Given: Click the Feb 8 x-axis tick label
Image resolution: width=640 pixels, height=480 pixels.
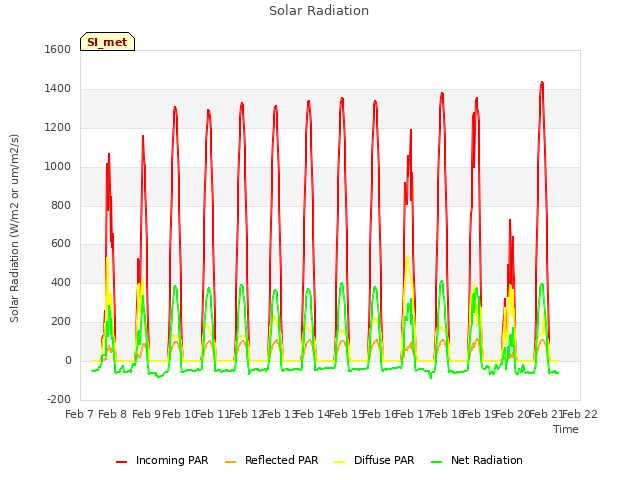Looking at the screenshot, I should coord(113,414).
